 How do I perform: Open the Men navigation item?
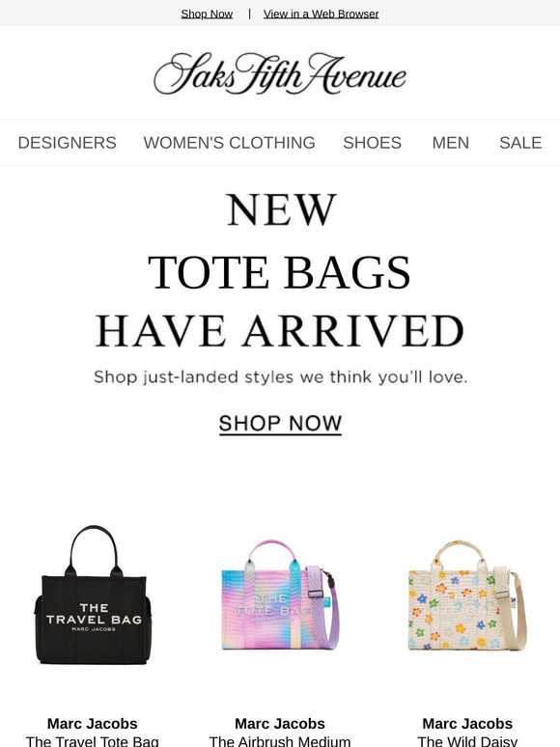(450, 143)
